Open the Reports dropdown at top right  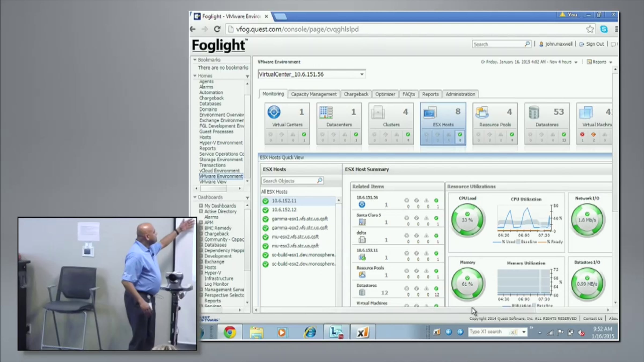click(599, 62)
